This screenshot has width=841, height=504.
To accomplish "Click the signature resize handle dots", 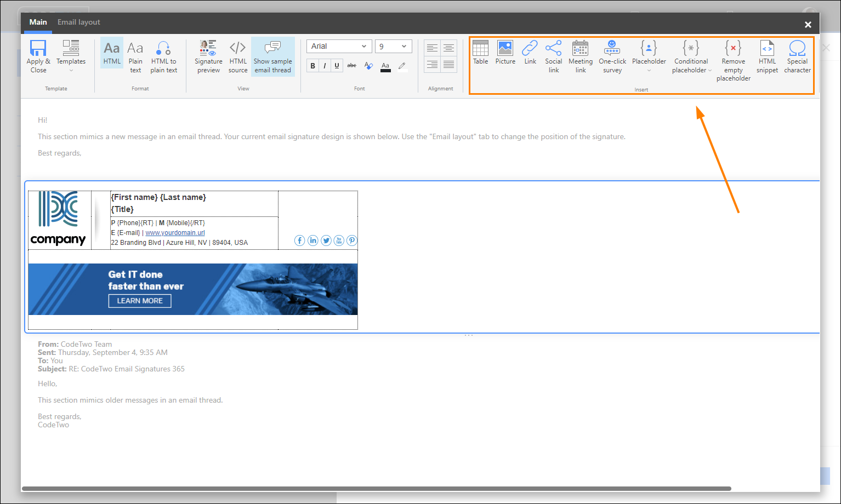I will (468, 335).
